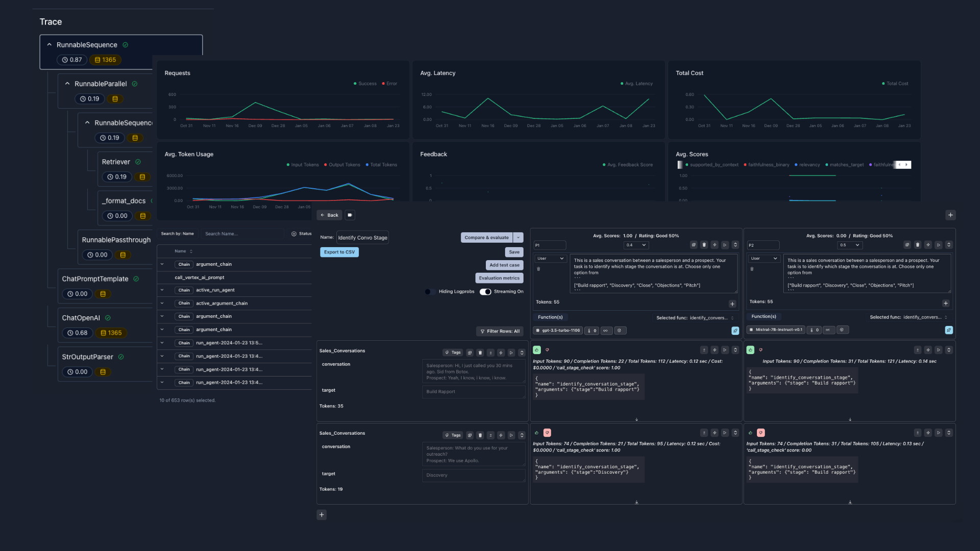Viewport: 980px width, 551px height.
Task: Delete prompt P1 with the trash icon
Action: pyautogui.click(x=704, y=245)
